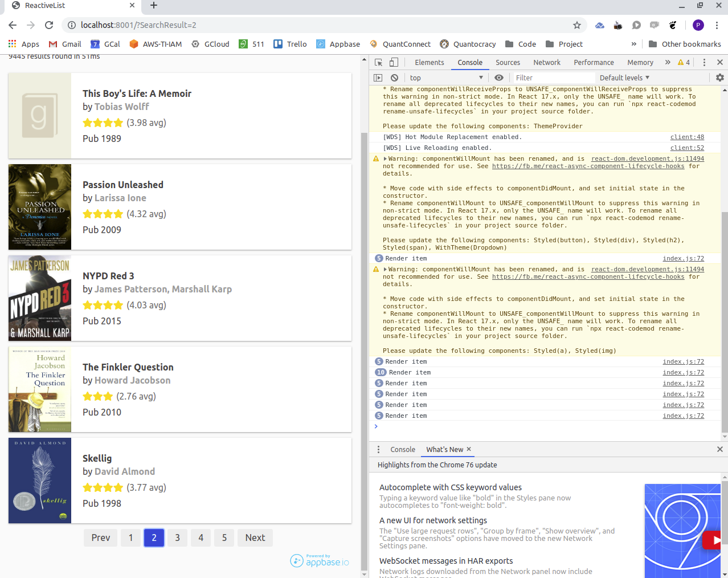Open the inspect element picker tool
Viewport: 728px width, 578px height.
pyautogui.click(x=378, y=62)
